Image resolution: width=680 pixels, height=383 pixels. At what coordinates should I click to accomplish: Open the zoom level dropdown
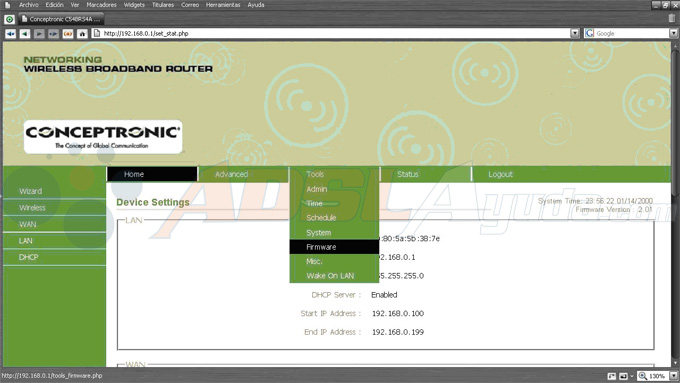point(673,376)
